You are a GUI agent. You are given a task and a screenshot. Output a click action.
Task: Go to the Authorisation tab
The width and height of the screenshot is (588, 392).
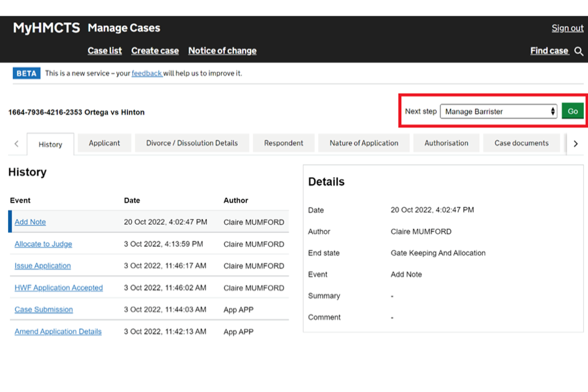tap(447, 143)
